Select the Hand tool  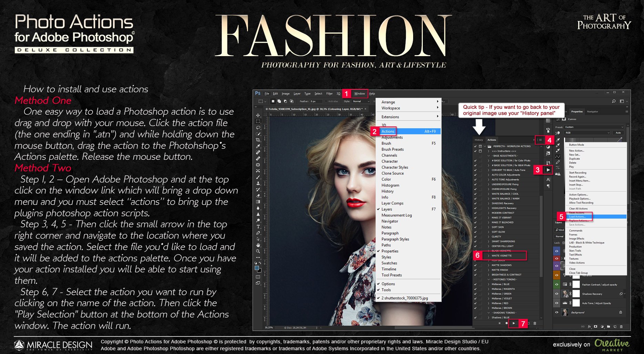coord(258,245)
